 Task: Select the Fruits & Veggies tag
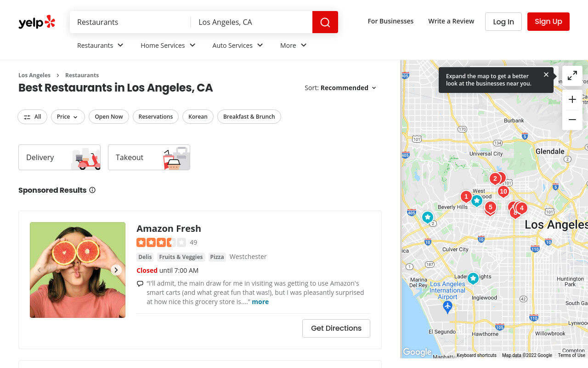[181, 257]
